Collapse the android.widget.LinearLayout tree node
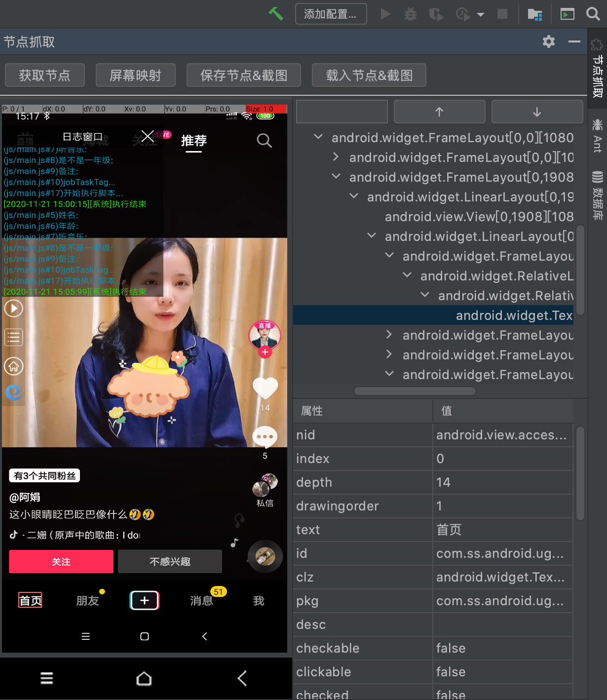The image size is (607, 700). (x=353, y=196)
